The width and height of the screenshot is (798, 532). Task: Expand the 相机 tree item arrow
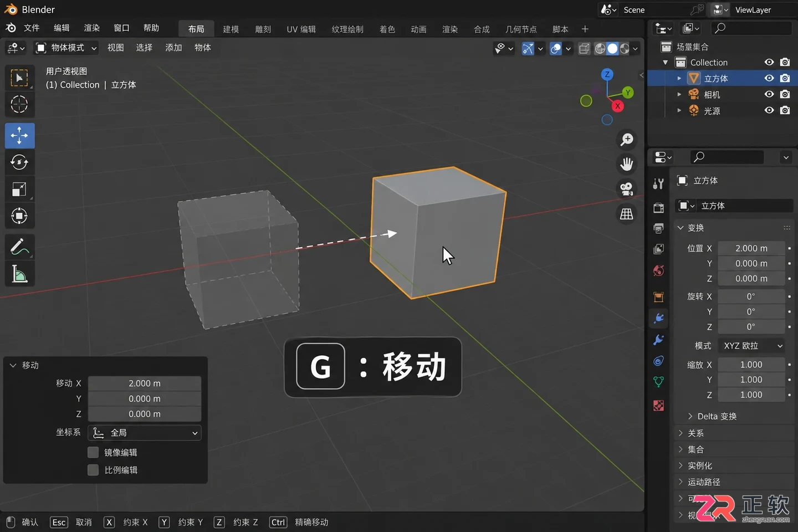tap(679, 94)
